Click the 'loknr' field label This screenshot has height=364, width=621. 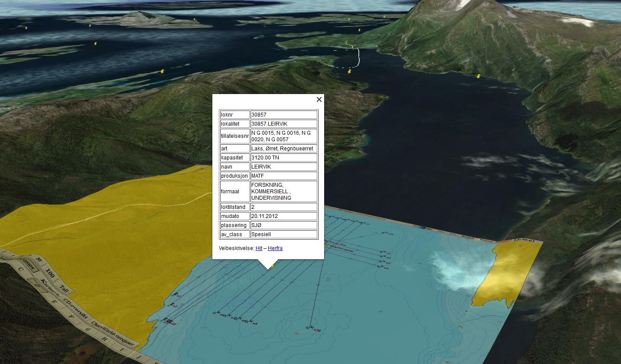click(234, 115)
